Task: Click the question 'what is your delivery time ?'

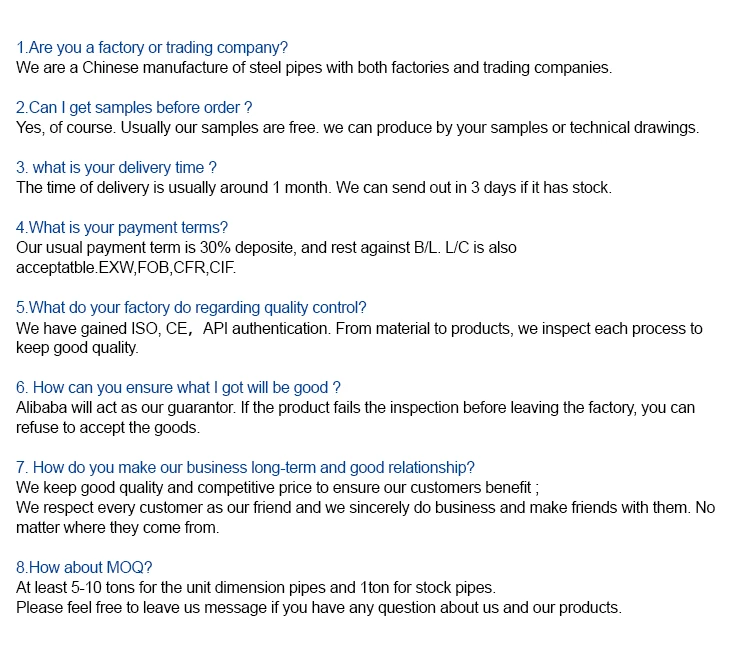Action: coord(116,168)
